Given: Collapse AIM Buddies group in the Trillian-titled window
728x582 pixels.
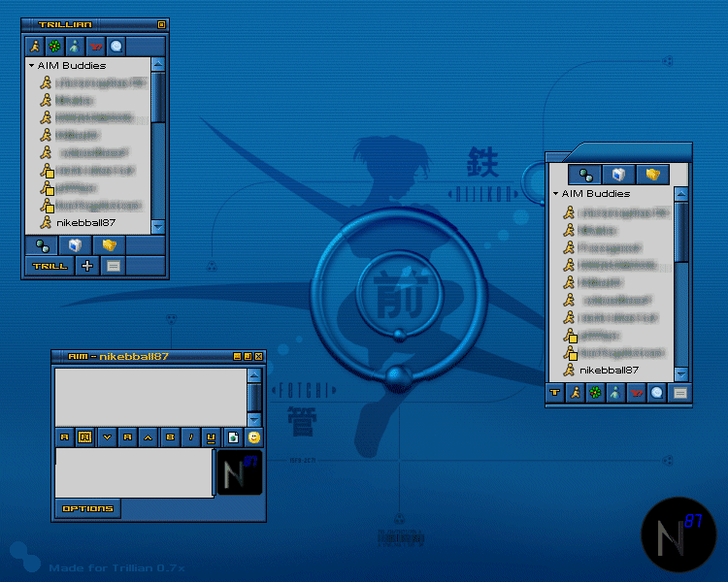Looking at the screenshot, I should click(x=32, y=65).
